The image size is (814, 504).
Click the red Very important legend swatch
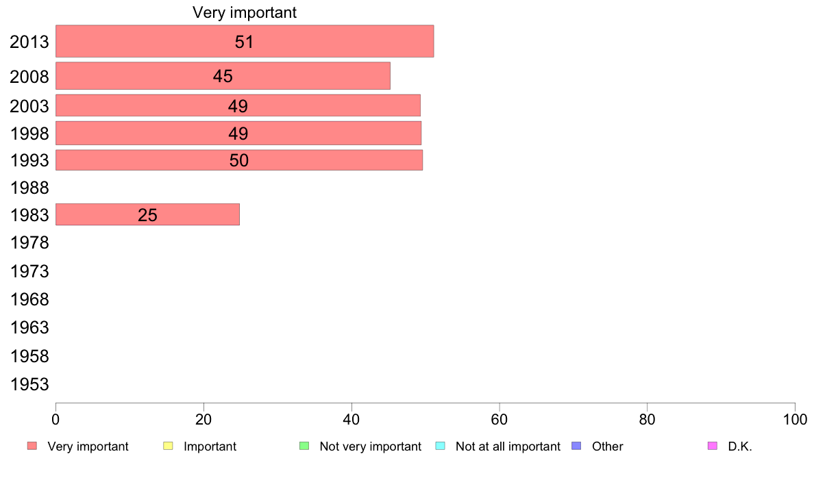coord(32,446)
